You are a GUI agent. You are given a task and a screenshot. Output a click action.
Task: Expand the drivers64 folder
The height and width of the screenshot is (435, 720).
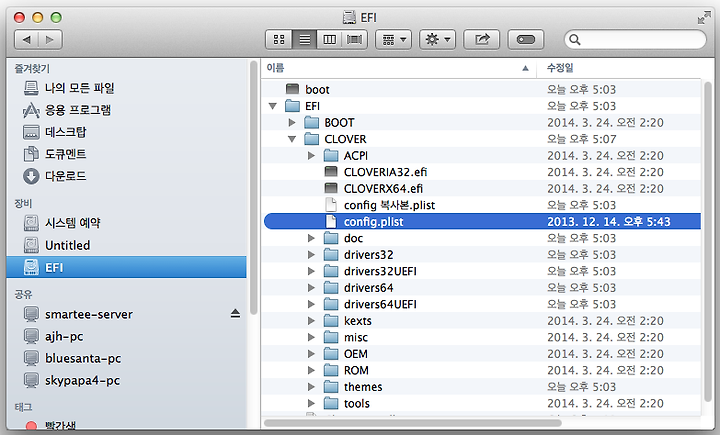[x=311, y=288]
